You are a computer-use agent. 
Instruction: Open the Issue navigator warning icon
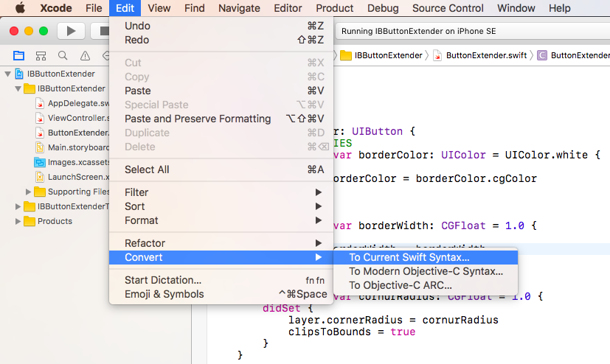(x=85, y=56)
